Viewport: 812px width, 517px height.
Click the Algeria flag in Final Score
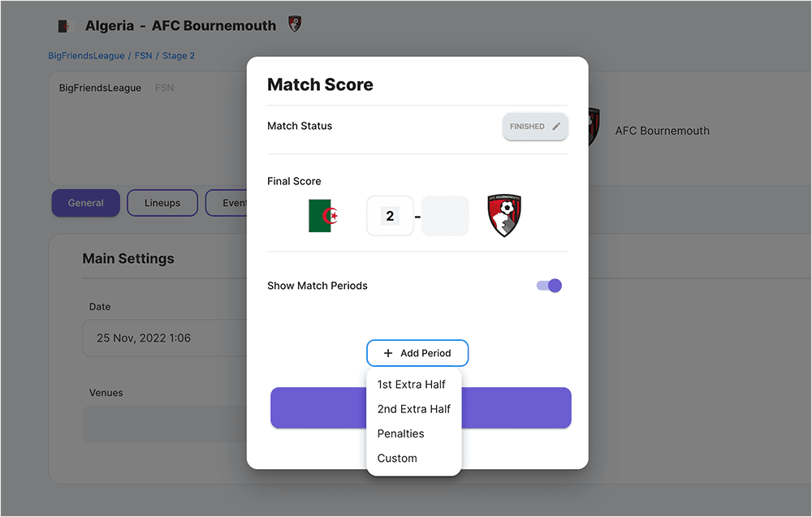[x=323, y=216]
